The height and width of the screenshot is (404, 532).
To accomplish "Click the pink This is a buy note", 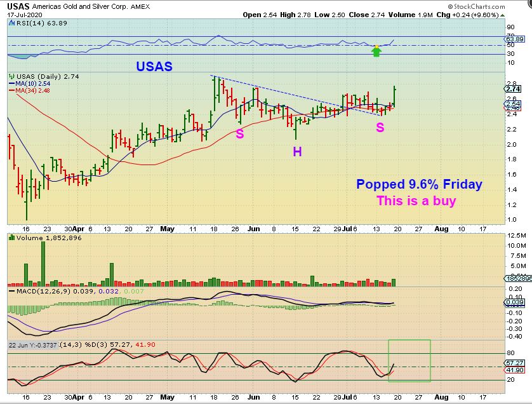I will click(x=416, y=201).
